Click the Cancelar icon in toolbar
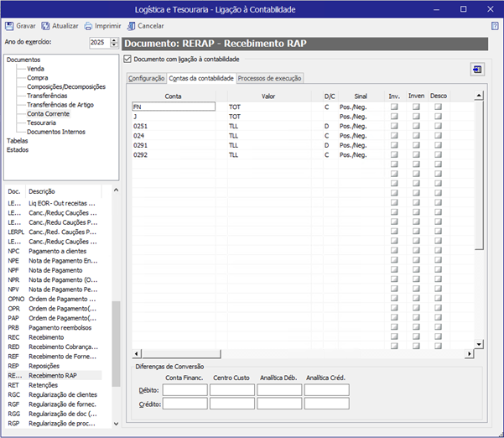Image resolution: width=504 pixels, height=438 pixels. click(x=131, y=26)
